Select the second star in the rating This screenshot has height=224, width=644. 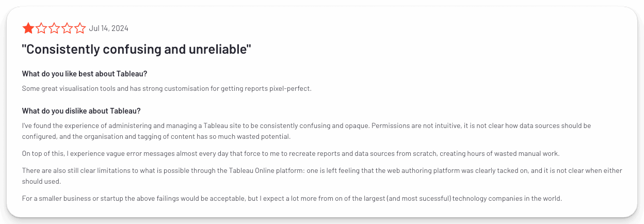coord(41,28)
